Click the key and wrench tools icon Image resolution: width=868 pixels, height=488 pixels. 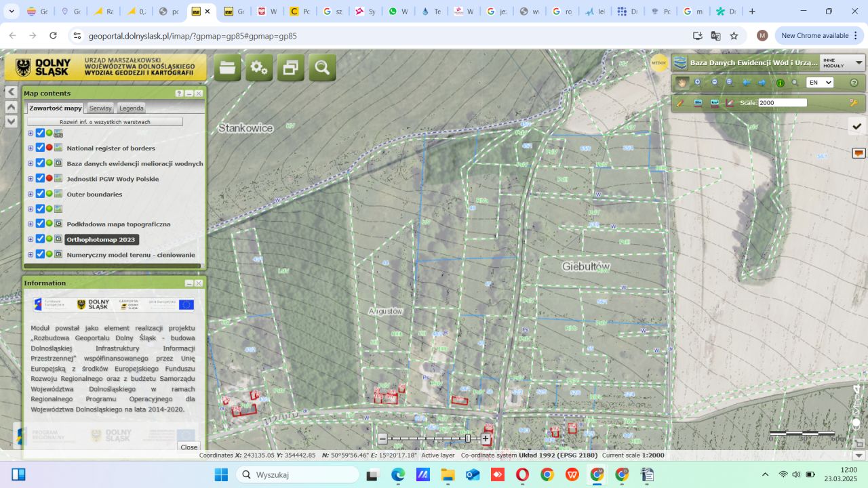tap(854, 103)
